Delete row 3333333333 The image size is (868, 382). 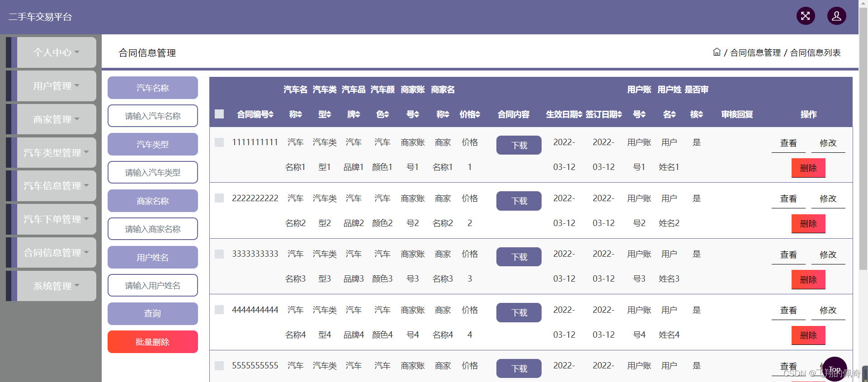(808, 280)
